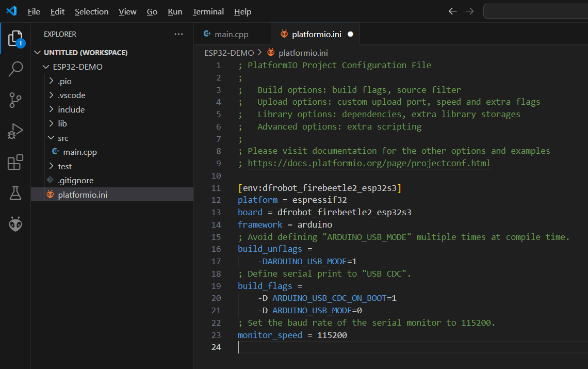This screenshot has height=369, width=588.
Task: Click the navigate back arrow
Action: (x=452, y=11)
